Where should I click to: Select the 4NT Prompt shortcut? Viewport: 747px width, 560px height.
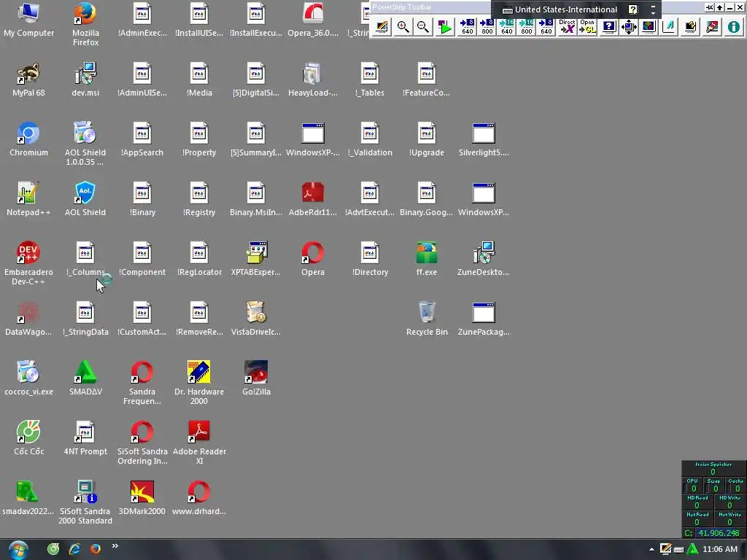pyautogui.click(x=86, y=438)
